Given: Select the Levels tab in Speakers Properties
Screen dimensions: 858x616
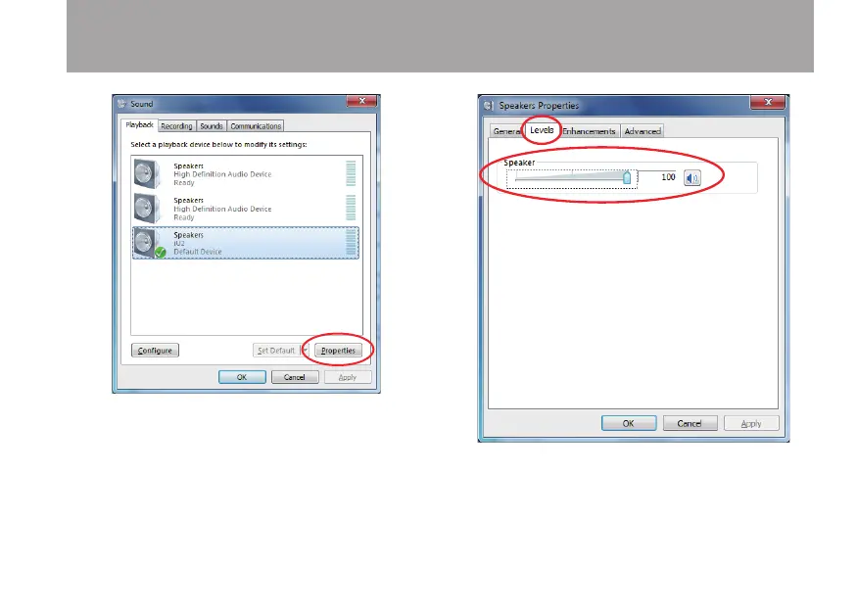Looking at the screenshot, I should tap(542, 130).
